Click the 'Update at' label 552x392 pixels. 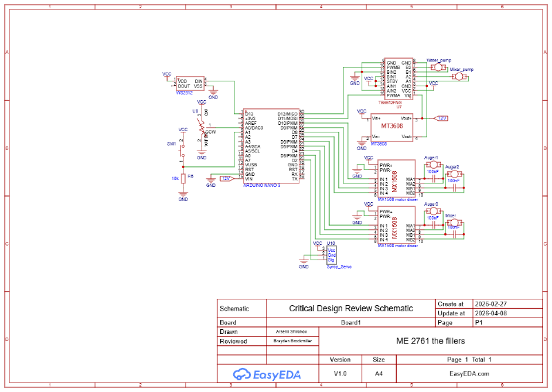451,313
